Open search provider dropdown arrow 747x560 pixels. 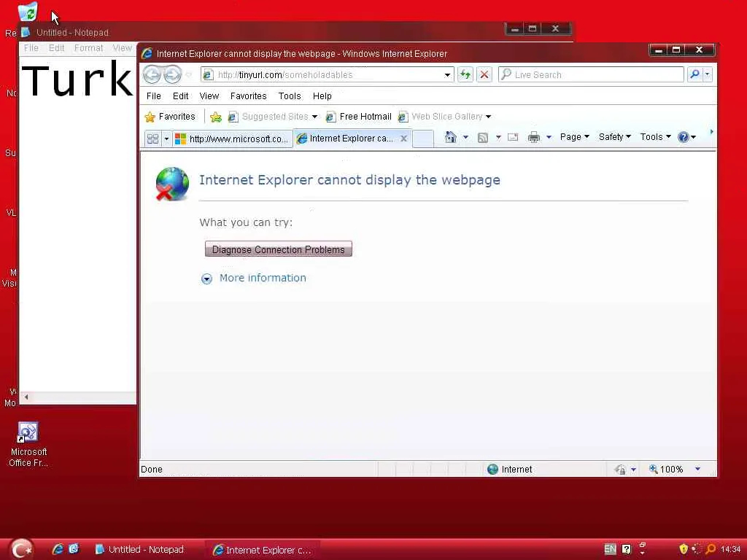[x=708, y=74]
